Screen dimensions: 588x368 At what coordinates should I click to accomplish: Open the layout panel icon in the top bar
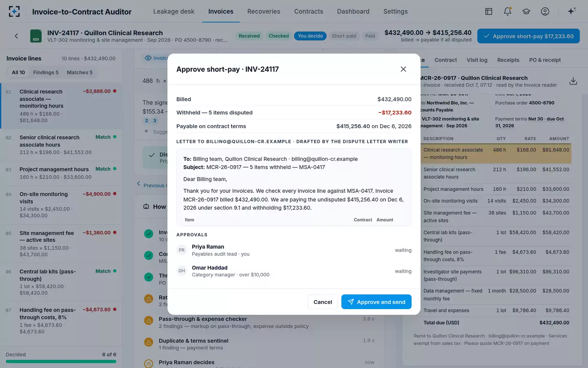tap(488, 11)
